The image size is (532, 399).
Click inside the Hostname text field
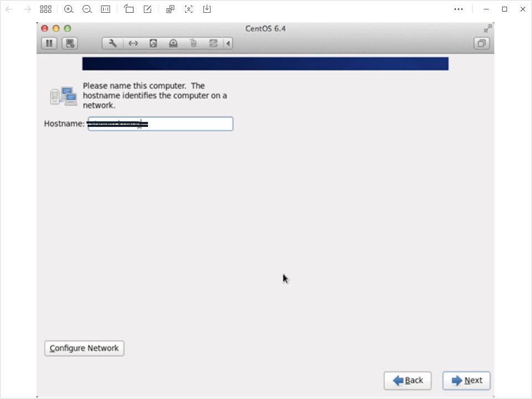188,124
